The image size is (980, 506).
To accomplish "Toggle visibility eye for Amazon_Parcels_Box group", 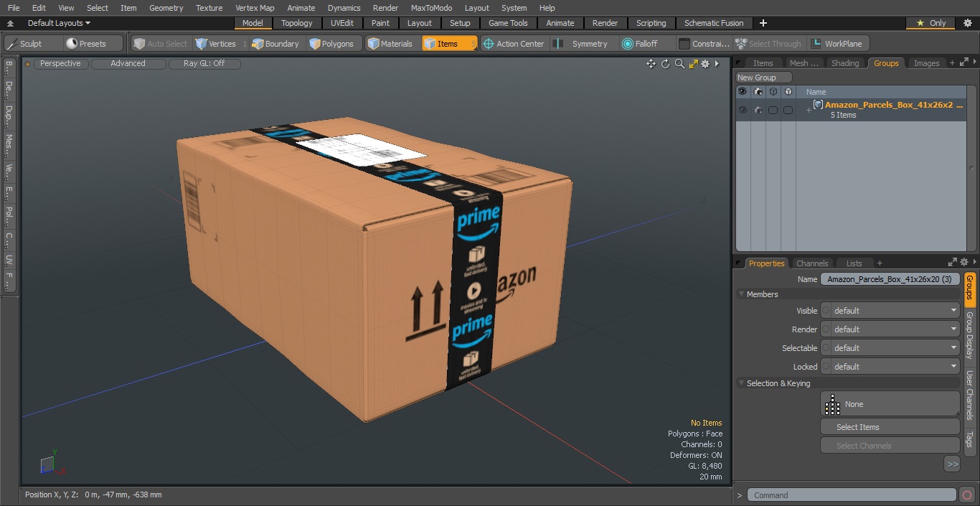I will [743, 110].
